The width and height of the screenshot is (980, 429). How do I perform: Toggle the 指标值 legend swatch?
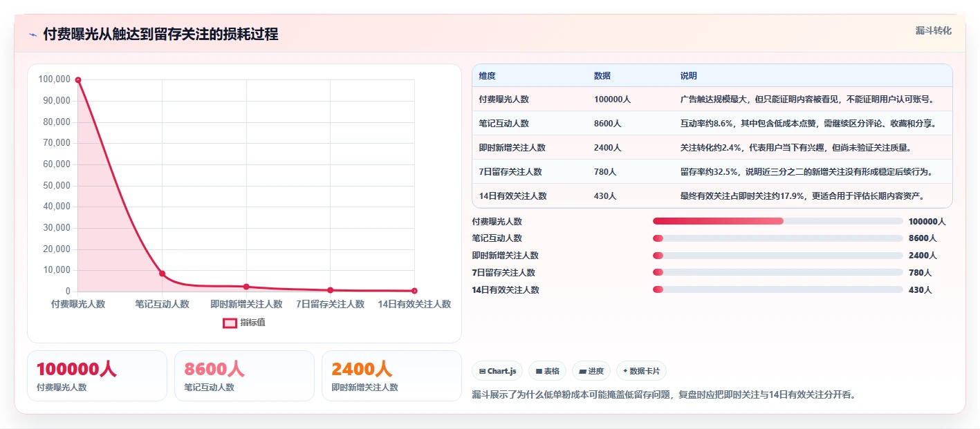(230, 323)
